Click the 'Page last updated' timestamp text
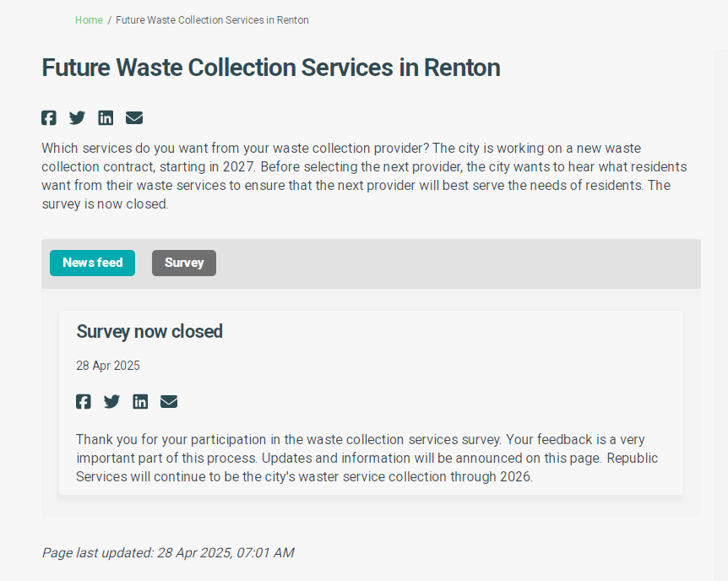The image size is (728, 581). click(168, 552)
